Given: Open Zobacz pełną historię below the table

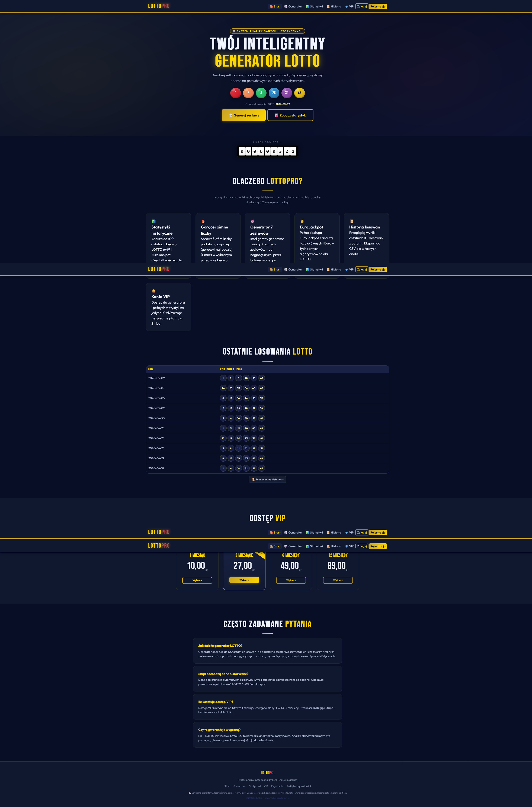Looking at the screenshot, I should click(x=267, y=480).
